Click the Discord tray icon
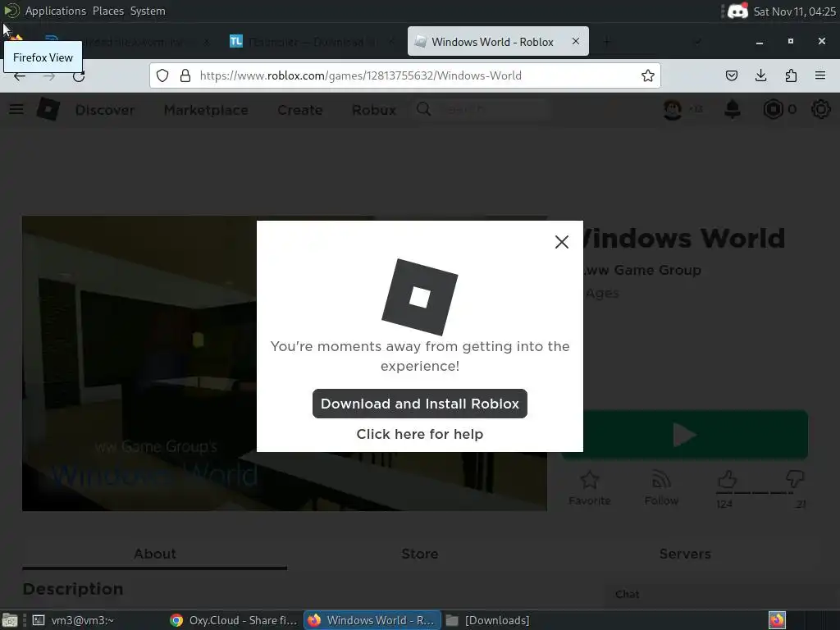Image resolution: width=840 pixels, height=630 pixels. 737,11
